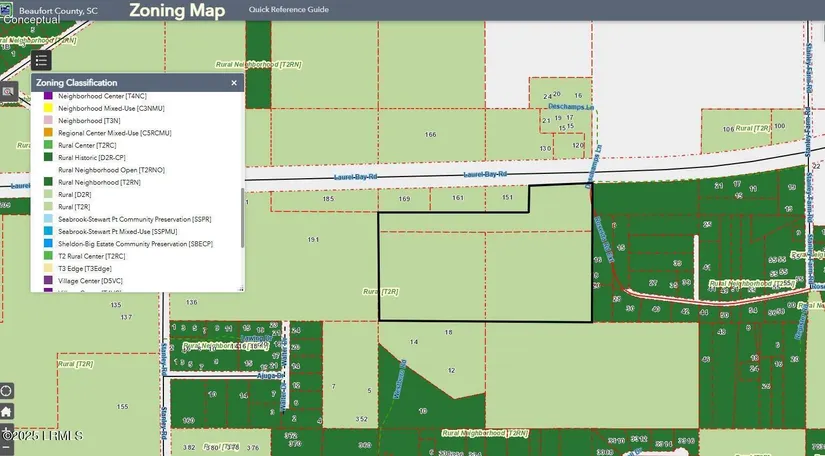Open the parcel search tool icon
This screenshot has width=825, height=456.
pos(8,91)
